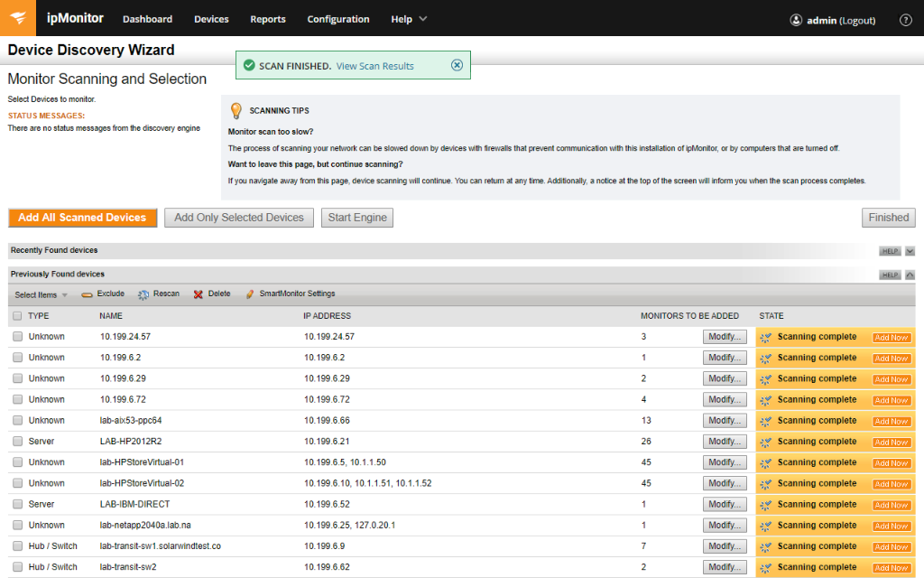924x578 pixels.
Task: Open the Help menu dropdown
Action: pos(409,19)
